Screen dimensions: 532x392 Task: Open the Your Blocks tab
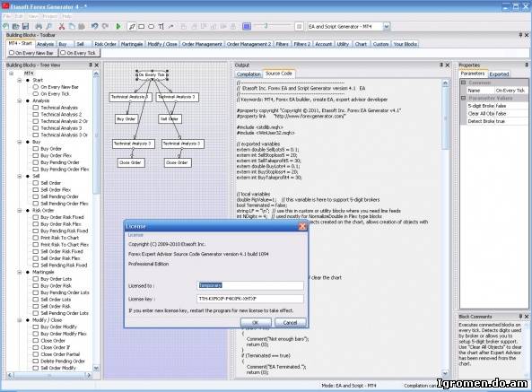click(x=406, y=44)
